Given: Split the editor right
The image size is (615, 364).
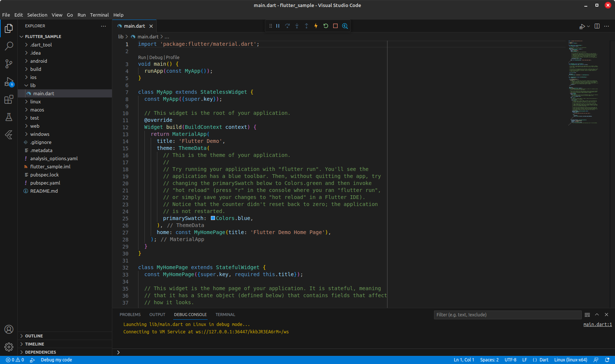Looking at the screenshot, I should click(597, 26).
